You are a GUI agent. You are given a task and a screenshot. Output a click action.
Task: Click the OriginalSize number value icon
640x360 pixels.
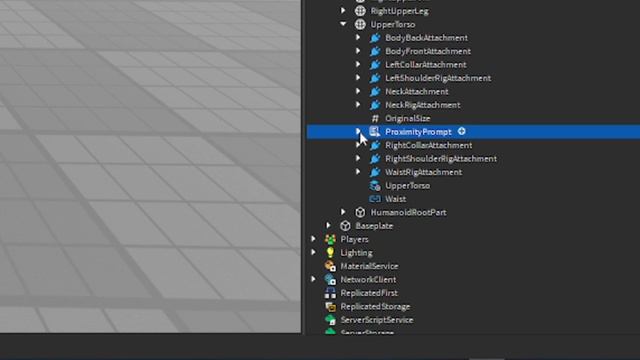[375, 119]
